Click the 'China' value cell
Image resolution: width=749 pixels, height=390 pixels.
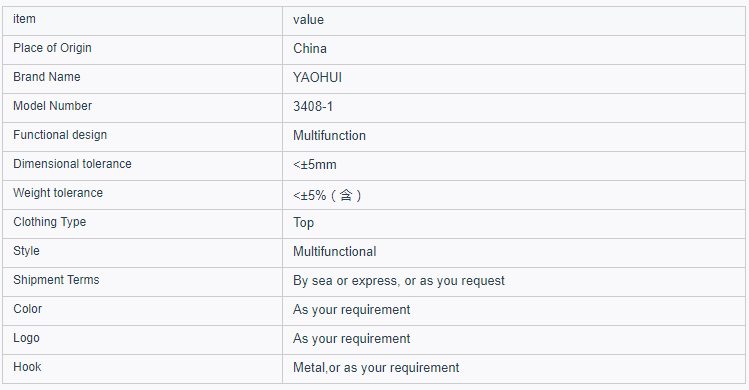[514, 50]
